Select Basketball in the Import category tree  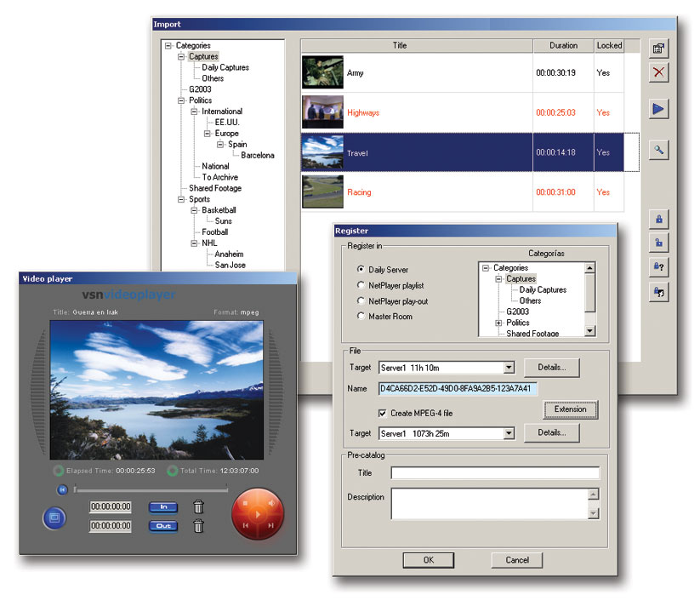point(219,210)
